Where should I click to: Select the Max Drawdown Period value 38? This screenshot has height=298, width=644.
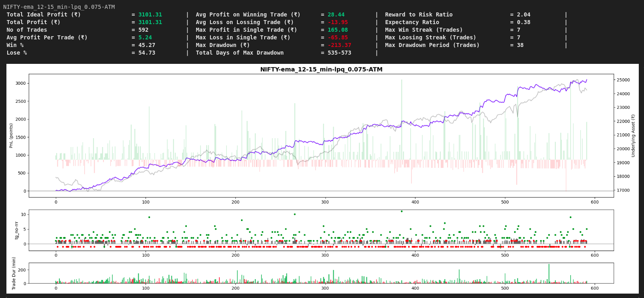(x=520, y=45)
